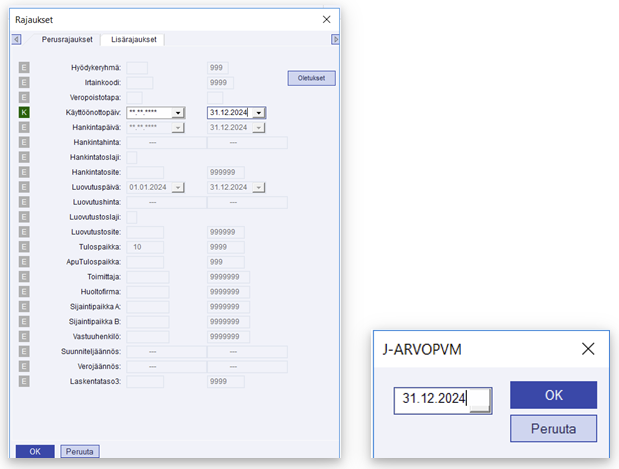Click the E icon next to Luovutuspäivä
Image resolution: width=619 pixels, height=469 pixels.
24,187
